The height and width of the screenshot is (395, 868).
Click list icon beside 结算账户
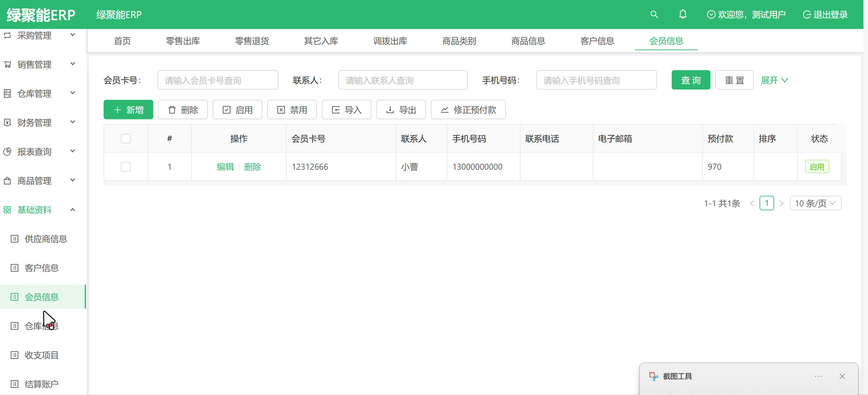pos(14,384)
